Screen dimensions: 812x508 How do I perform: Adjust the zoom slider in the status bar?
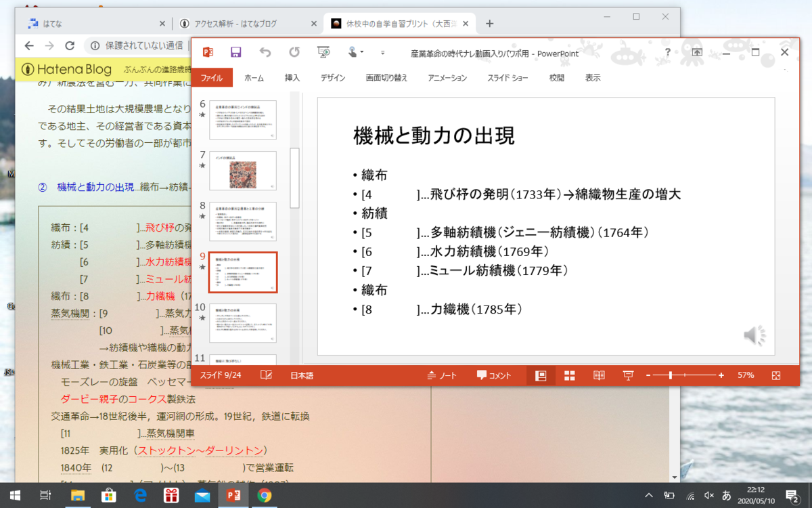pos(670,375)
